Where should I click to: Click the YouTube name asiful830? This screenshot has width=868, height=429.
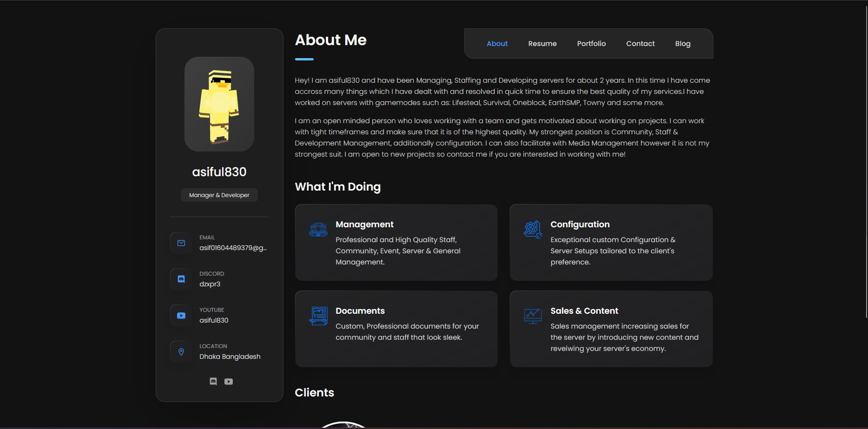[214, 320]
